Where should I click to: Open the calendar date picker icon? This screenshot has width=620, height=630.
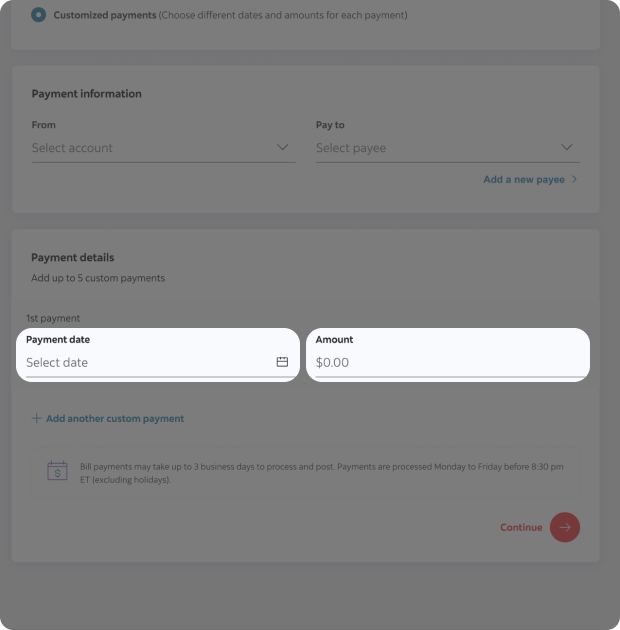[x=282, y=362]
